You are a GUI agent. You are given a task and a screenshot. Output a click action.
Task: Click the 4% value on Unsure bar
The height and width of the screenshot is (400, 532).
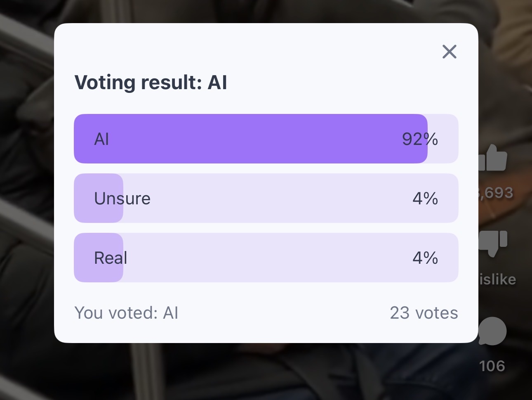point(425,199)
